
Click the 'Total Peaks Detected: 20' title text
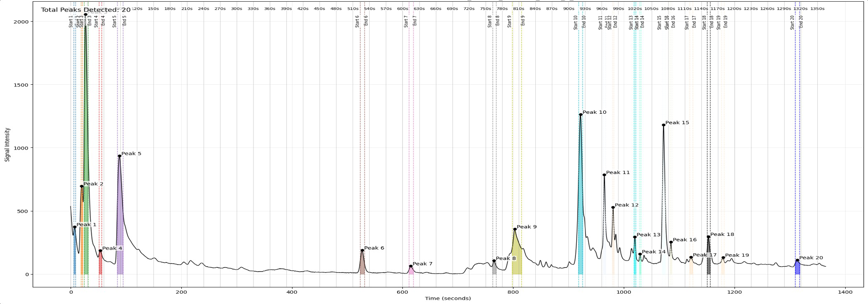85,10
